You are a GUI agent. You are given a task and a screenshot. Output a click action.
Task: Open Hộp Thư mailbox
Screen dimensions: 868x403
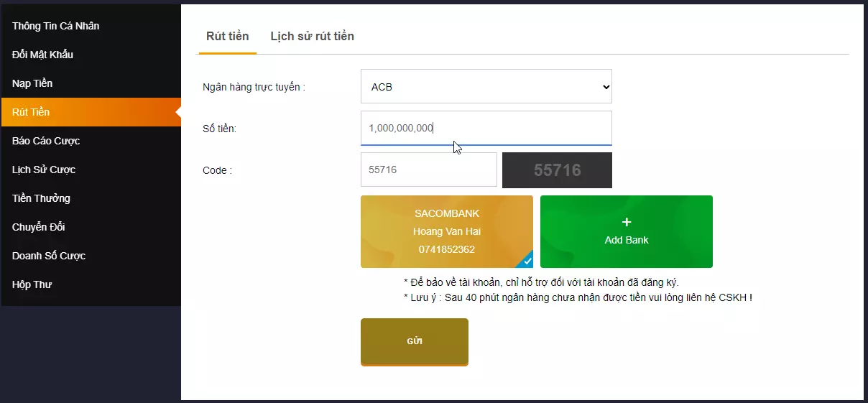pos(32,284)
